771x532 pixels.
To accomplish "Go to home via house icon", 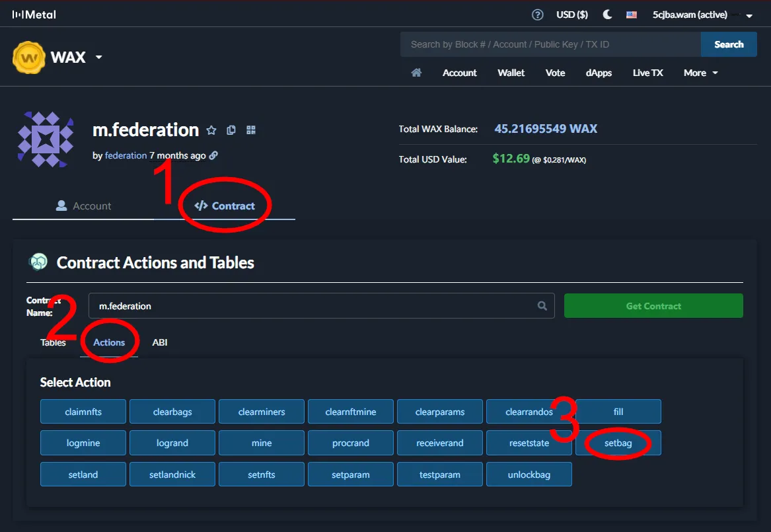I will coord(416,73).
